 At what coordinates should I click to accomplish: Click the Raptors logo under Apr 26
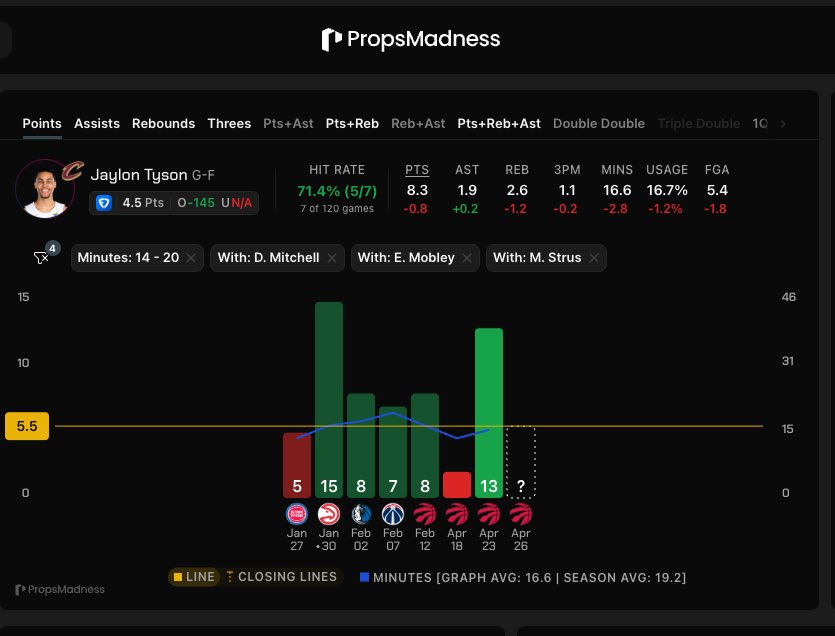tap(520, 515)
